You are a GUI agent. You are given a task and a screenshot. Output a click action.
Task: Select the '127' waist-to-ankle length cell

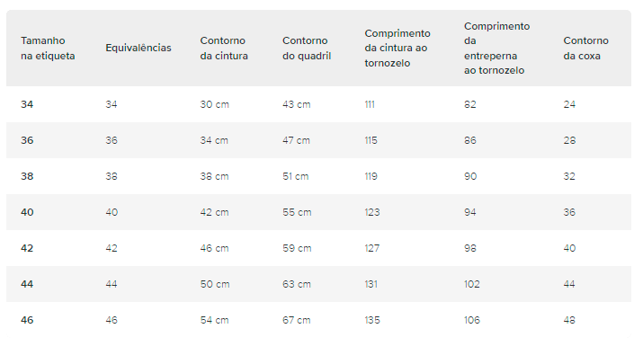(x=372, y=248)
